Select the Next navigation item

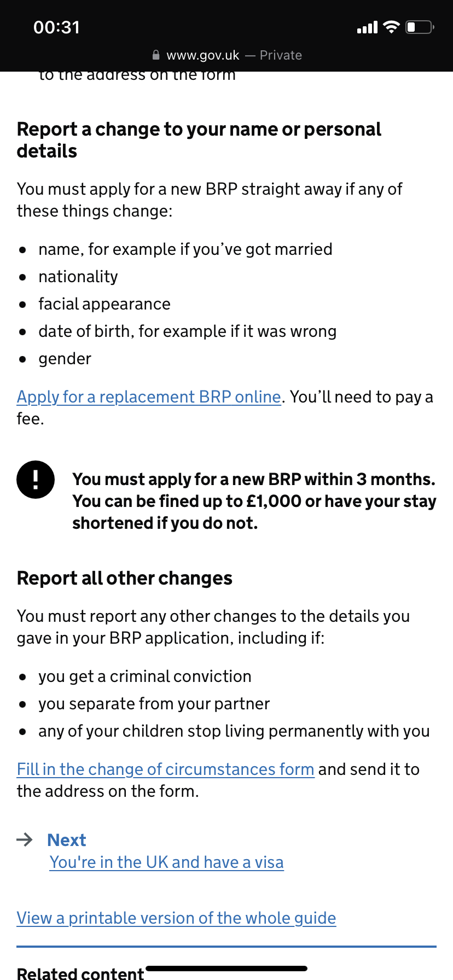[66, 839]
